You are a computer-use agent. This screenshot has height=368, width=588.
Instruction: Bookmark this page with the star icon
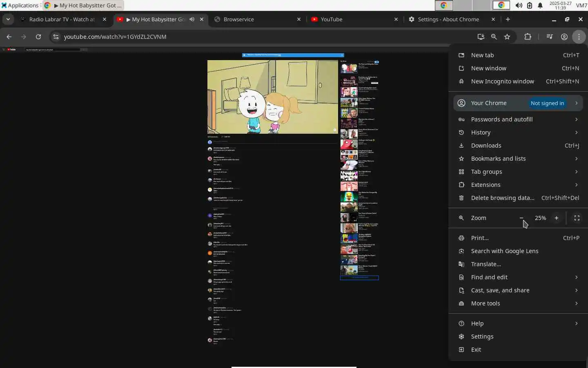507,37
